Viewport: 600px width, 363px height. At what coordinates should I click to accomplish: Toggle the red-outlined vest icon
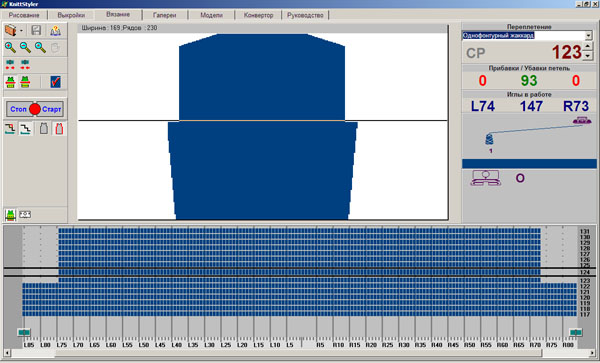(59, 129)
